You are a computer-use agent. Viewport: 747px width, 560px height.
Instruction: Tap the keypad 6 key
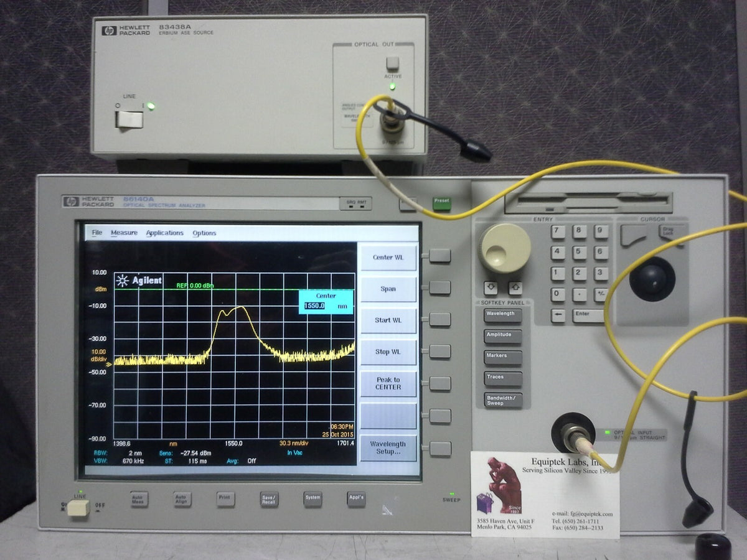(600, 252)
